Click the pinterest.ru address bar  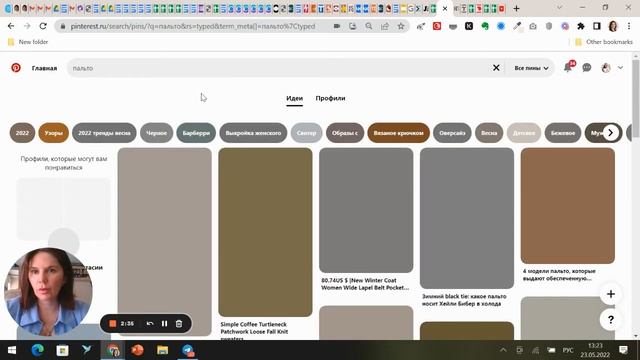click(193, 26)
